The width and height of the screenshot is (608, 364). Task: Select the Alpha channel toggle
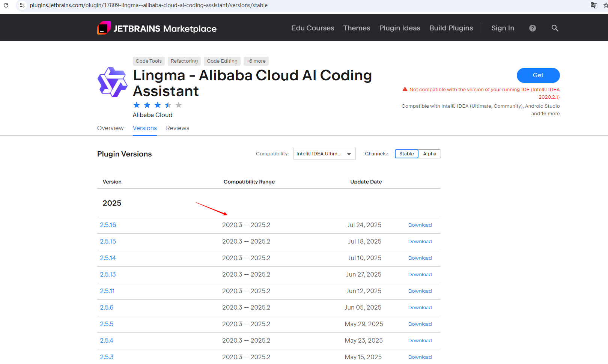tap(430, 154)
